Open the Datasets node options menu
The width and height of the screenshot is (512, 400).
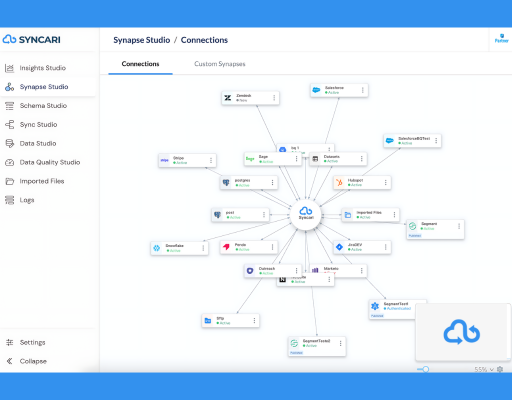(362, 159)
